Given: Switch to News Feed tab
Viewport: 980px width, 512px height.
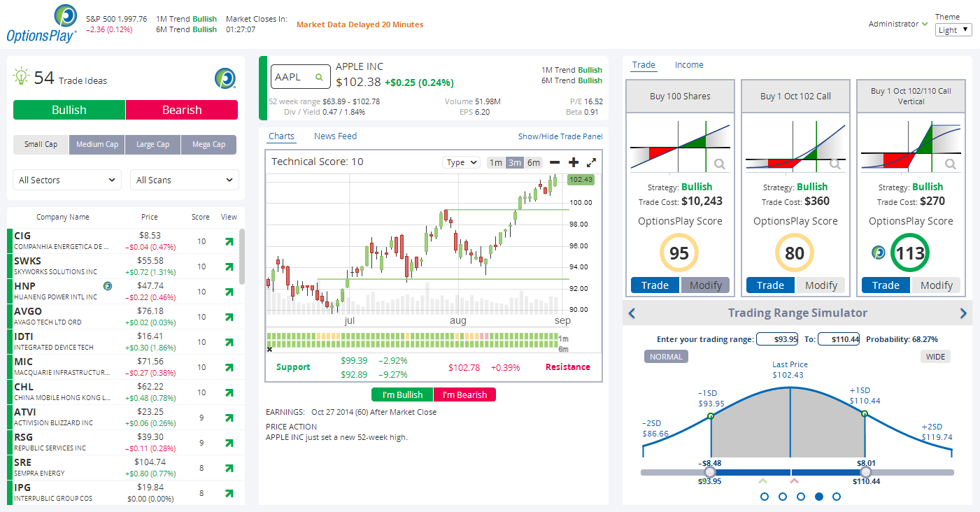Looking at the screenshot, I should [x=336, y=136].
